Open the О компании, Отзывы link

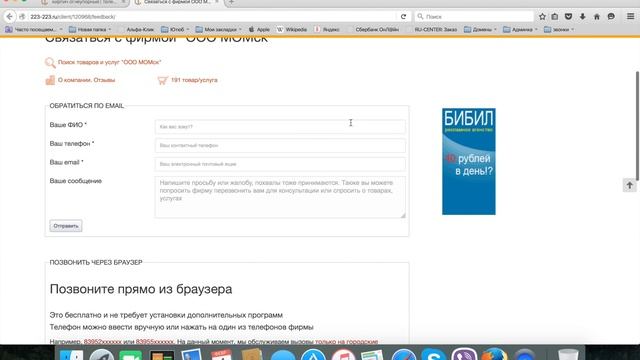[87, 80]
